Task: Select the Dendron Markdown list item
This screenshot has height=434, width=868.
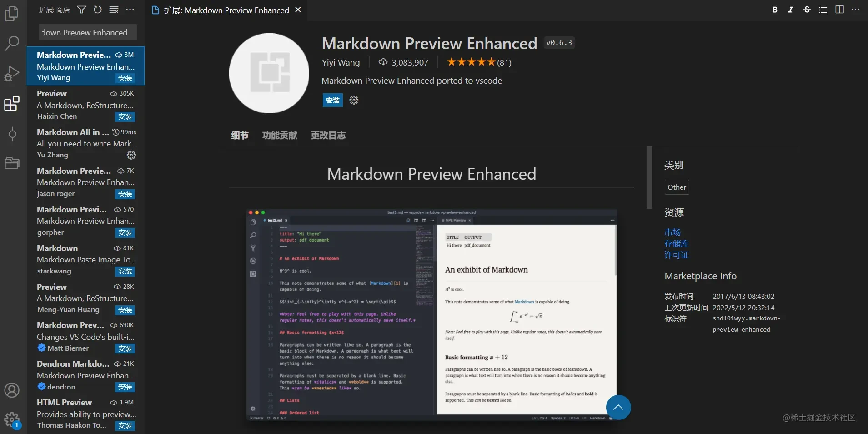Action: (x=85, y=375)
